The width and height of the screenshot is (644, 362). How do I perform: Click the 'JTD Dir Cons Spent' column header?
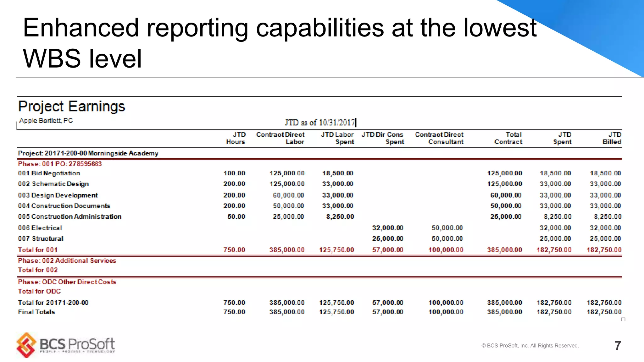pyautogui.click(x=383, y=138)
